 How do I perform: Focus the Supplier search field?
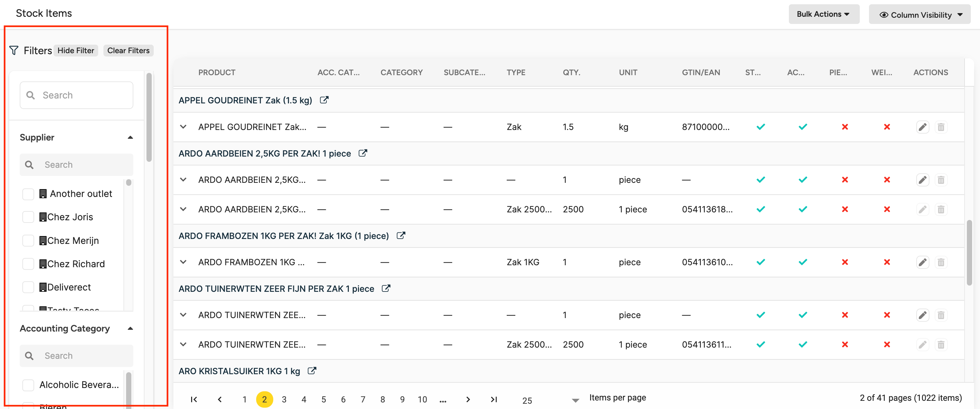click(x=77, y=165)
